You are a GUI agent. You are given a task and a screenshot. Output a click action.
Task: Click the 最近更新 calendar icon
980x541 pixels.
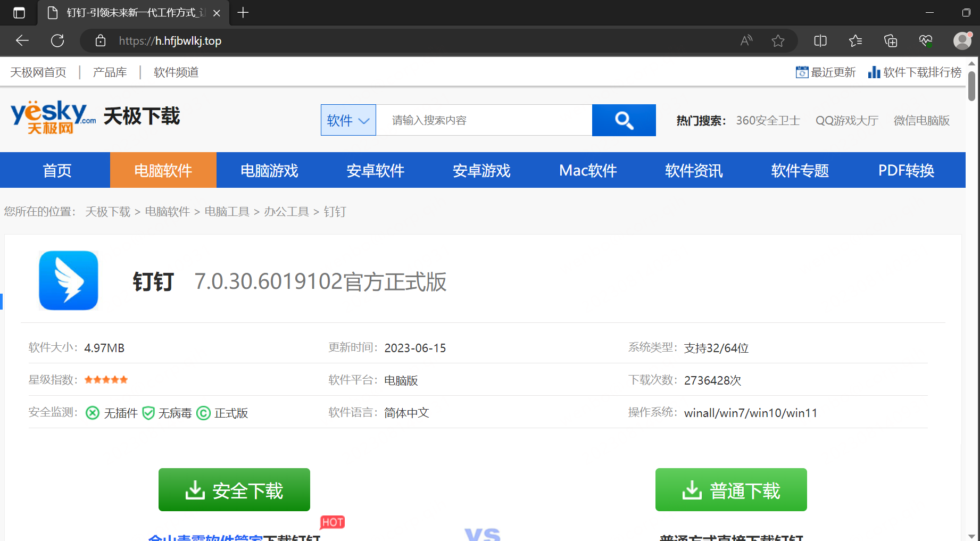(802, 72)
